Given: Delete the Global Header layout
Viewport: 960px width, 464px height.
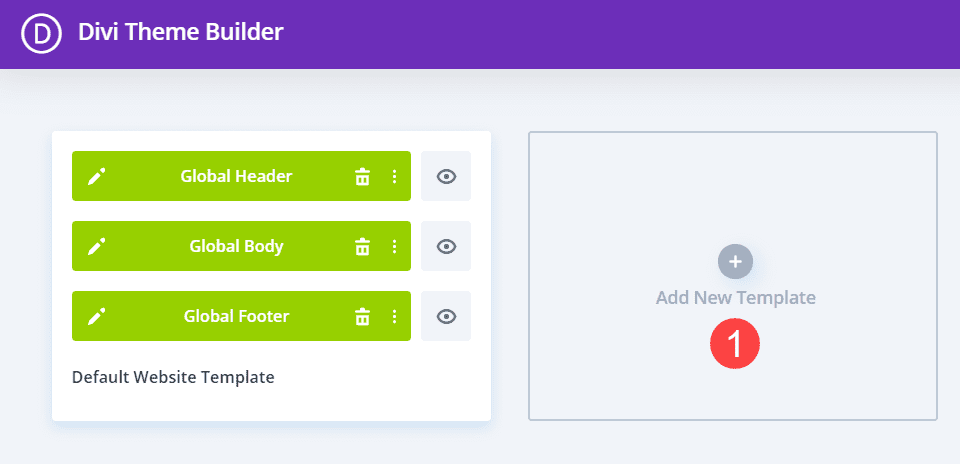Looking at the screenshot, I should 362,177.
